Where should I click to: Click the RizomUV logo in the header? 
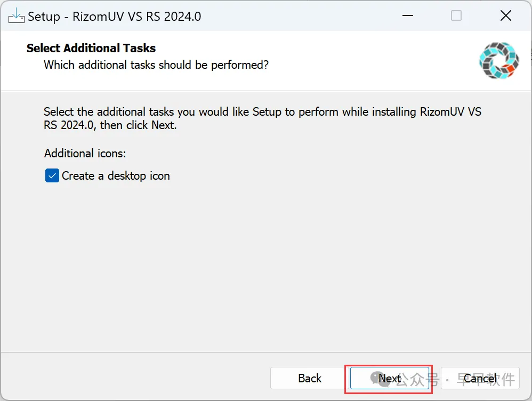tap(498, 61)
